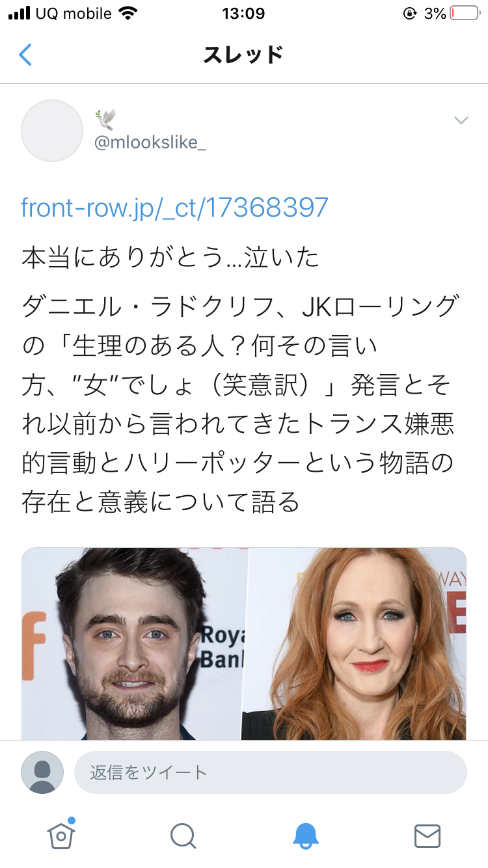
Task: Go back using the blue chevron arrow
Action: click(x=25, y=55)
